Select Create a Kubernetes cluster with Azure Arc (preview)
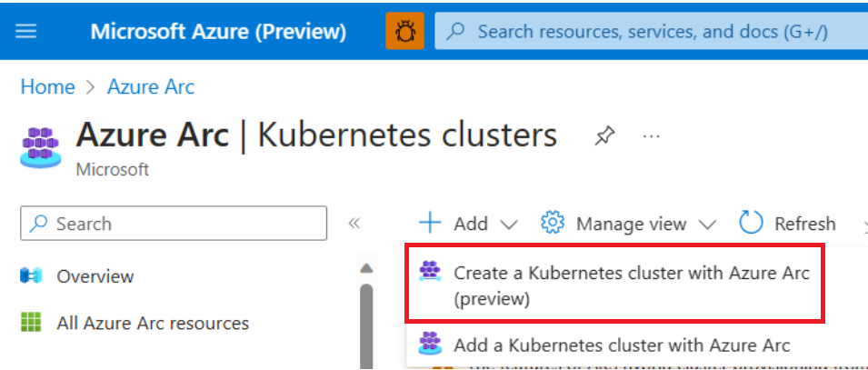The width and height of the screenshot is (868, 370). (x=631, y=284)
